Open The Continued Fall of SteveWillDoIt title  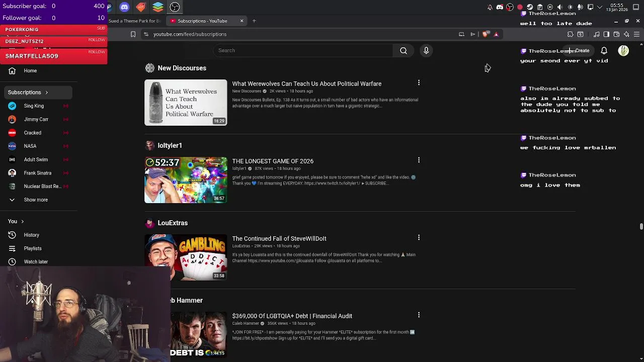click(x=279, y=239)
